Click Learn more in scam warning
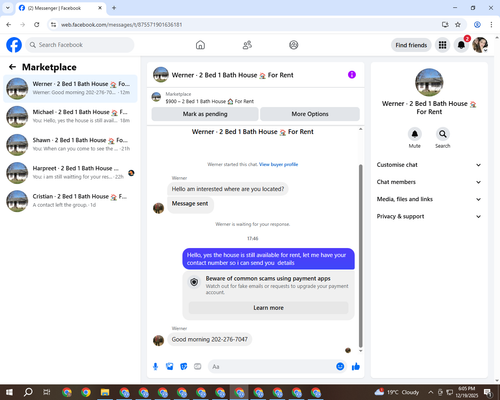This screenshot has height=400, width=500. pos(268,308)
